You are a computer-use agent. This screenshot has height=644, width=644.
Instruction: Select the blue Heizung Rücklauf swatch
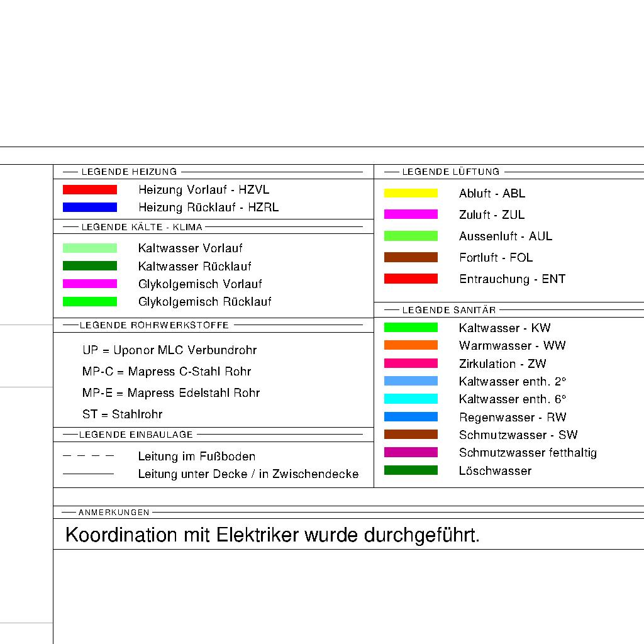[x=90, y=207]
